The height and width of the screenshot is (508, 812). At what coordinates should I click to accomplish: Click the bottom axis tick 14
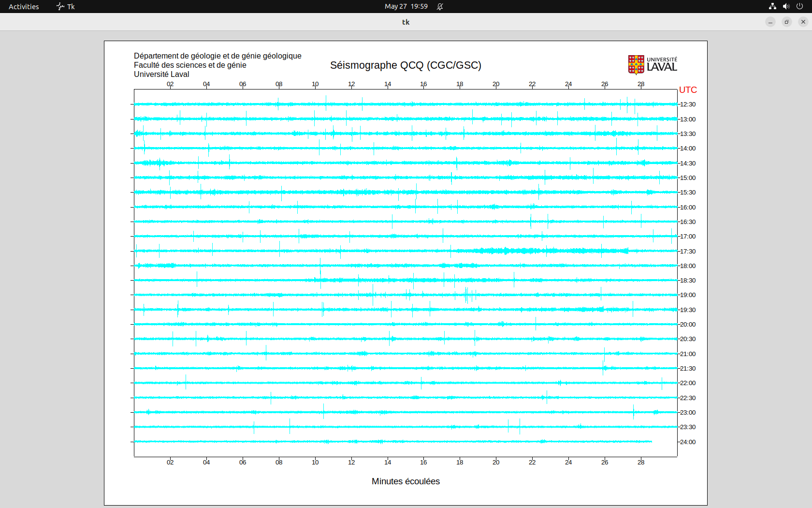coord(388,463)
